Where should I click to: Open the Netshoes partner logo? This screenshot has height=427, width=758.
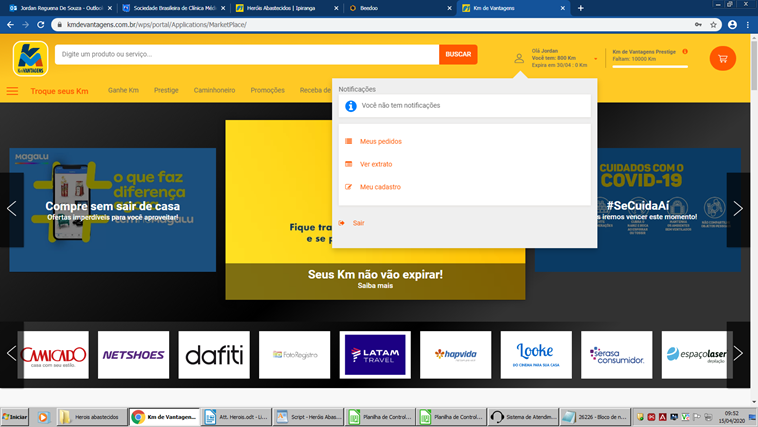(x=133, y=355)
